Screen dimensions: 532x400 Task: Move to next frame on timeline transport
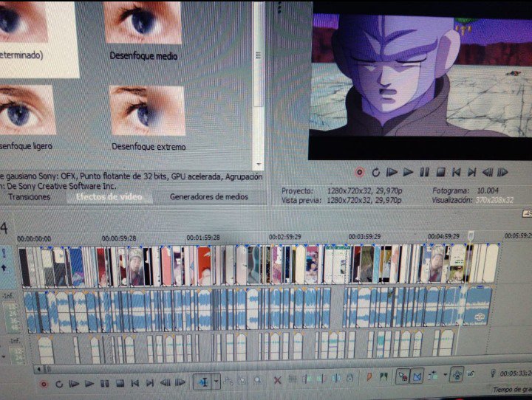pos(180,382)
